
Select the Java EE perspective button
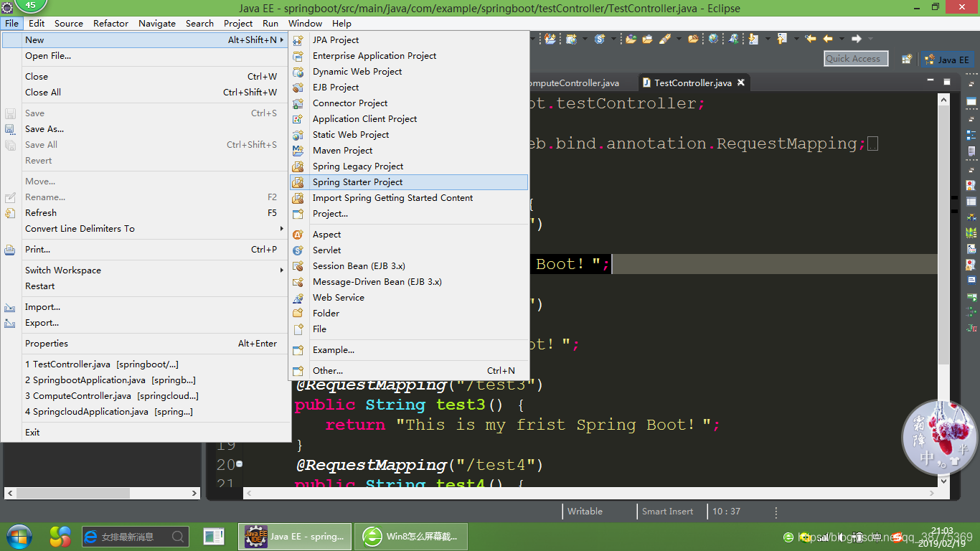pos(947,60)
